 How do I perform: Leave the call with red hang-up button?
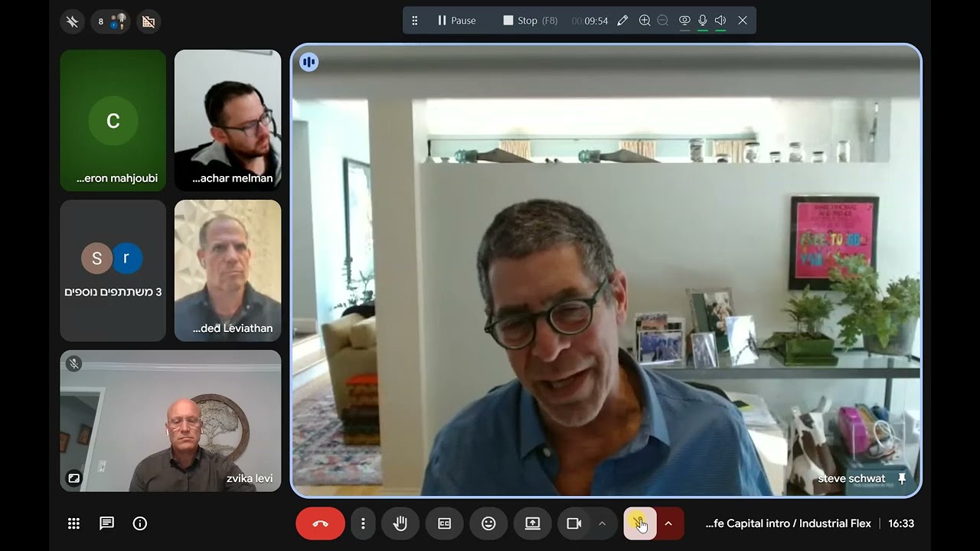point(320,523)
